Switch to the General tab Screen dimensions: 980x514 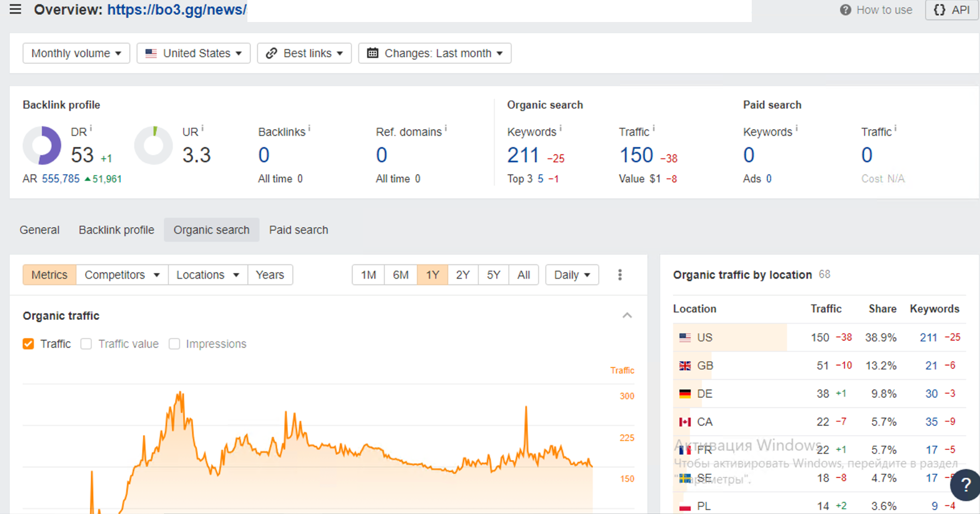(x=40, y=230)
